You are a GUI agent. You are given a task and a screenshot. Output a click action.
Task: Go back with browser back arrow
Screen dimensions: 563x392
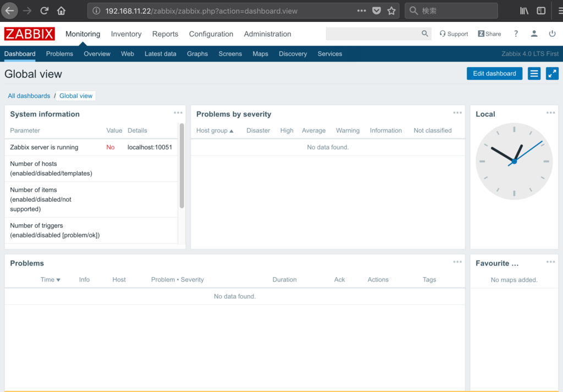point(10,11)
